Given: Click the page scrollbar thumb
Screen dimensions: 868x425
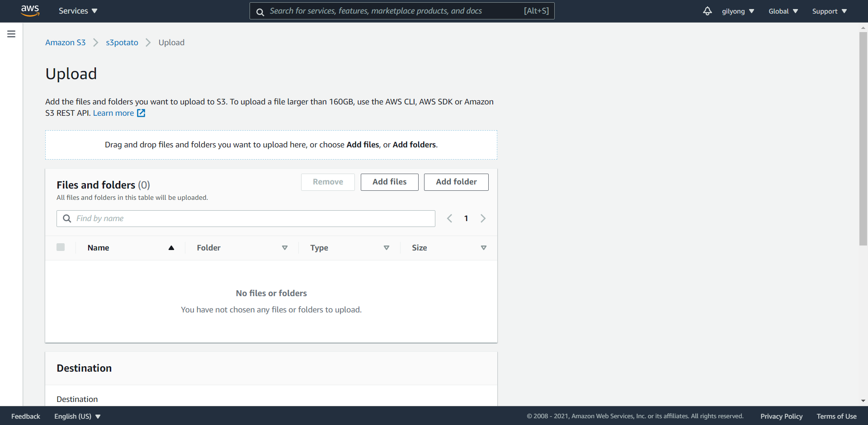Looking at the screenshot, I should coord(863,139).
